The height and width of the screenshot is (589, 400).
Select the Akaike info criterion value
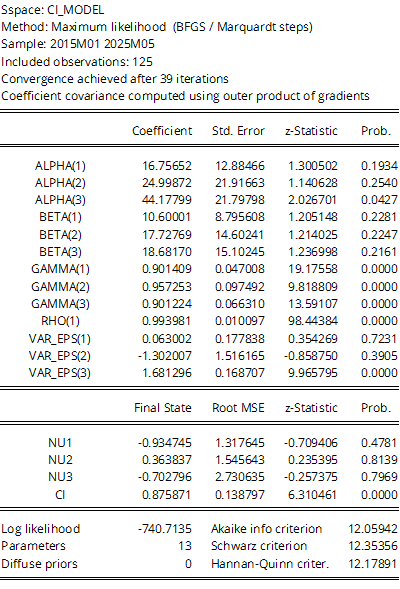(373, 529)
